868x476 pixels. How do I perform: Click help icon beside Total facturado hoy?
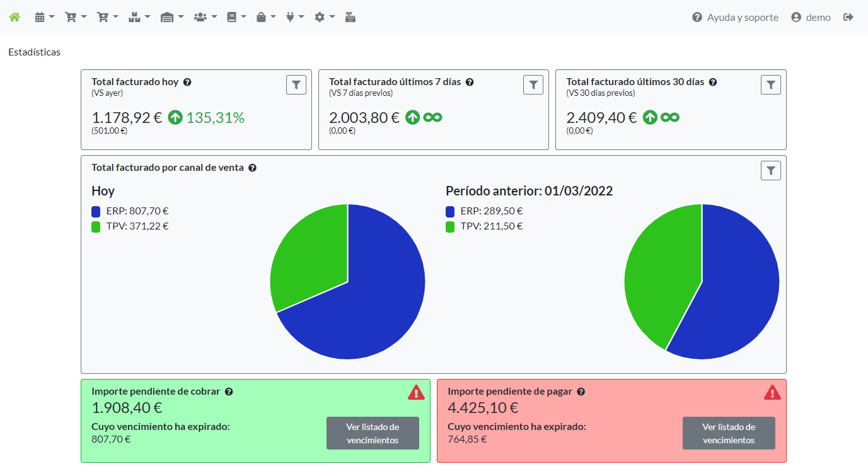click(x=187, y=82)
